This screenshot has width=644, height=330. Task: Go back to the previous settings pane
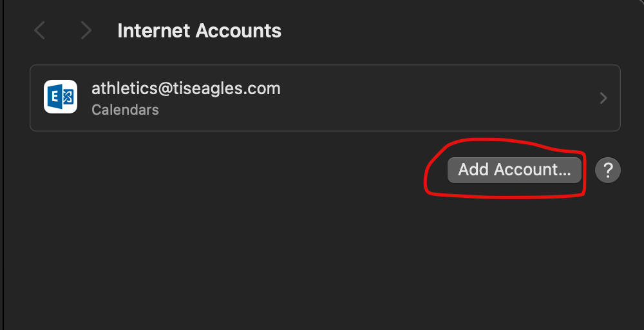(40, 30)
